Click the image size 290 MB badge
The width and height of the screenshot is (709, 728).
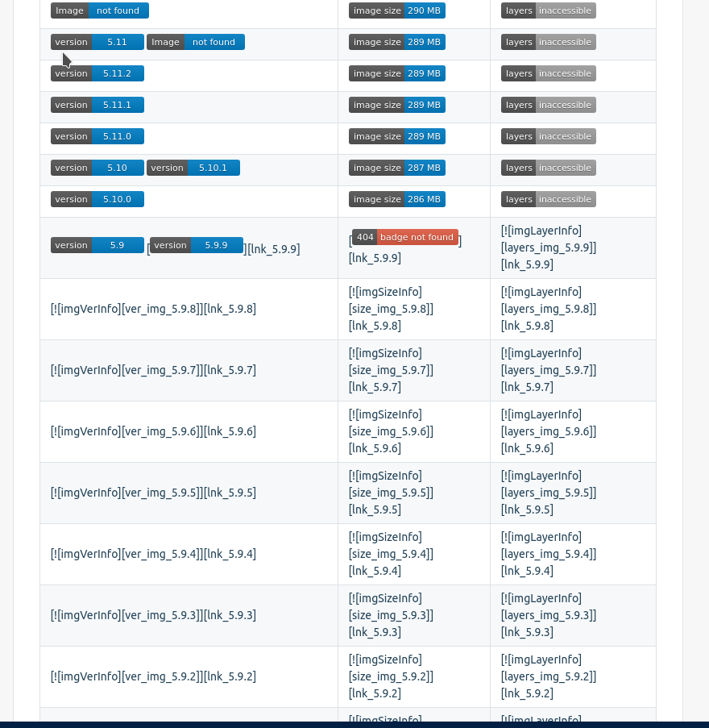397,10
